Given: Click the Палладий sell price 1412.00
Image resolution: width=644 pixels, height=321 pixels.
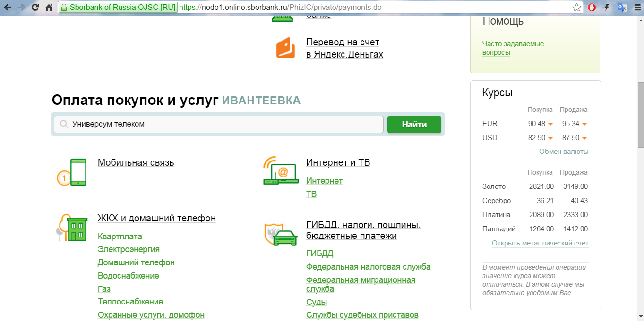Looking at the screenshot, I should (575, 229).
